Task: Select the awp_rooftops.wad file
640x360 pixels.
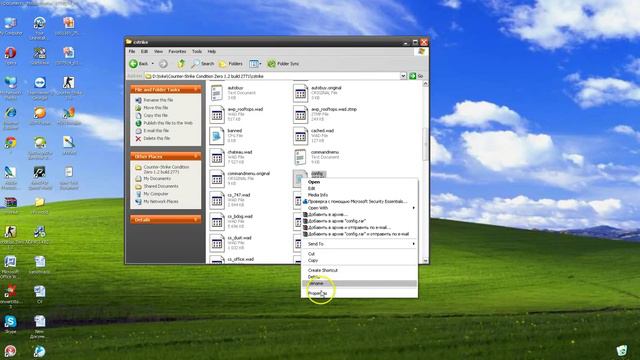Action: [x=237, y=114]
